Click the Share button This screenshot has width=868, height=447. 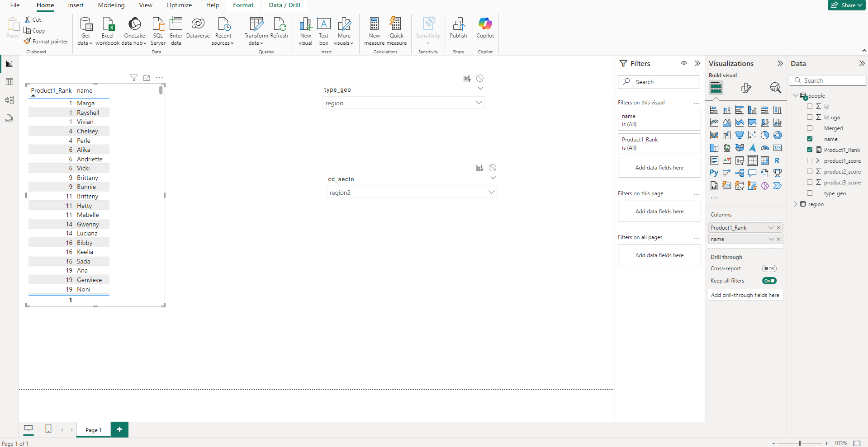point(846,5)
